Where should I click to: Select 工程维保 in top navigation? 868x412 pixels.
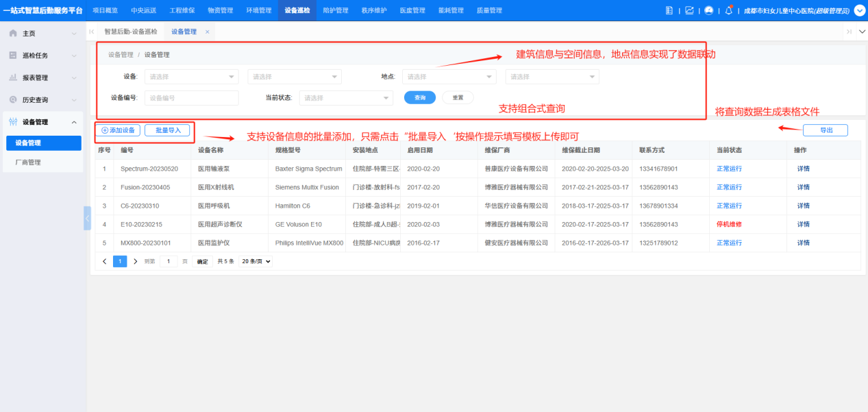(x=182, y=10)
